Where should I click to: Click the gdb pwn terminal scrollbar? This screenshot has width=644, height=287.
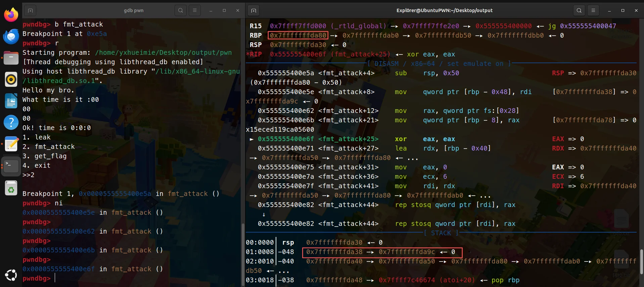click(x=243, y=255)
